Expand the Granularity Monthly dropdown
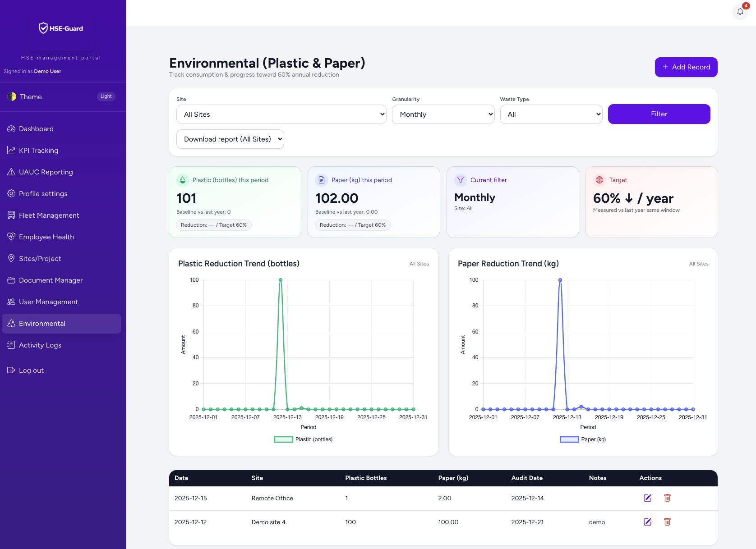This screenshot has width=756, height=549. pyautogui.click(x=443, y=114)
